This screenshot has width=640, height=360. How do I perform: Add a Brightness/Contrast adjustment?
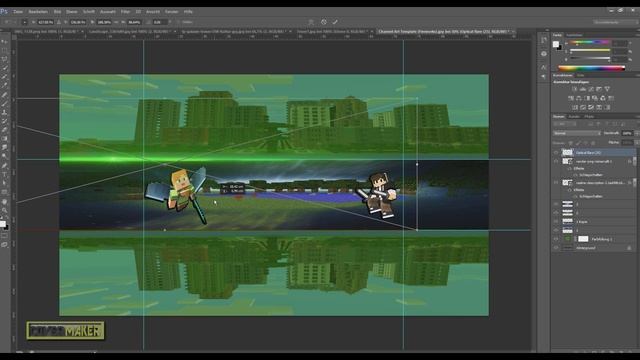[574, 89]
